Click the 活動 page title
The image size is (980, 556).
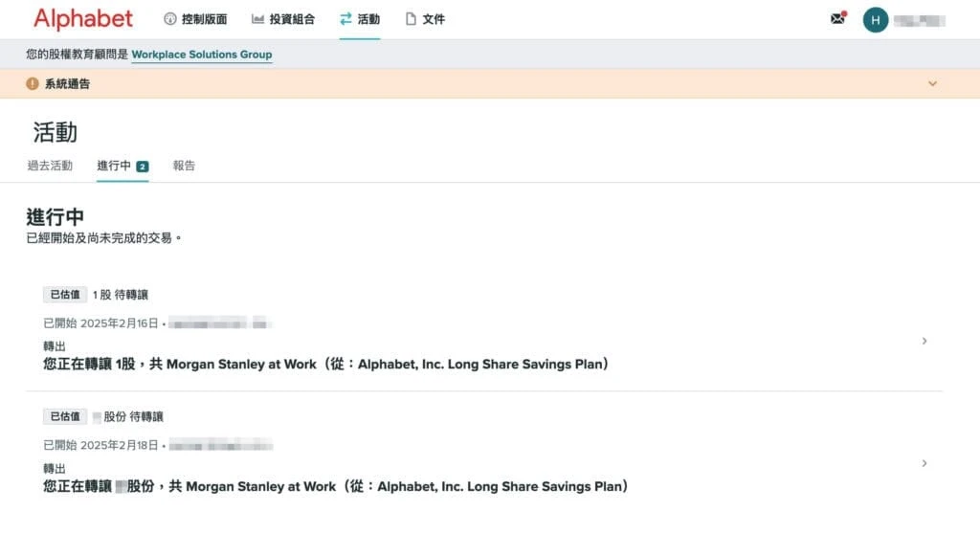click(x=55, y=132)
